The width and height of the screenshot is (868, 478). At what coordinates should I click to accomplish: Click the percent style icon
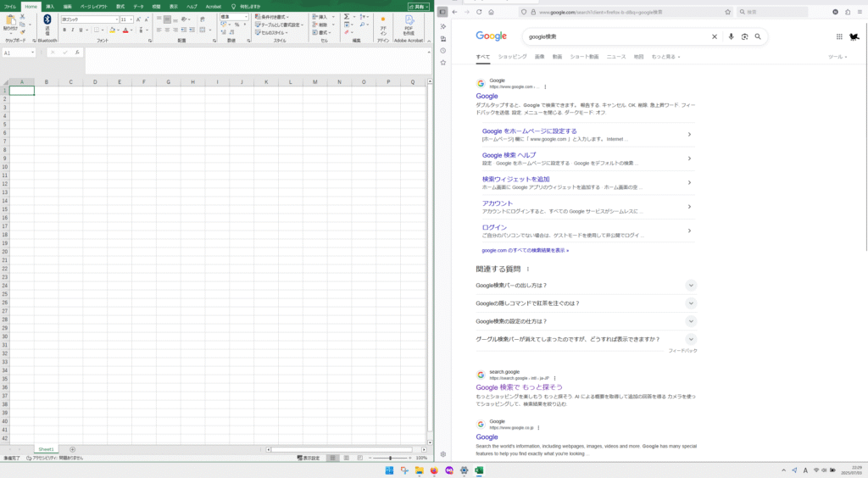236,25
